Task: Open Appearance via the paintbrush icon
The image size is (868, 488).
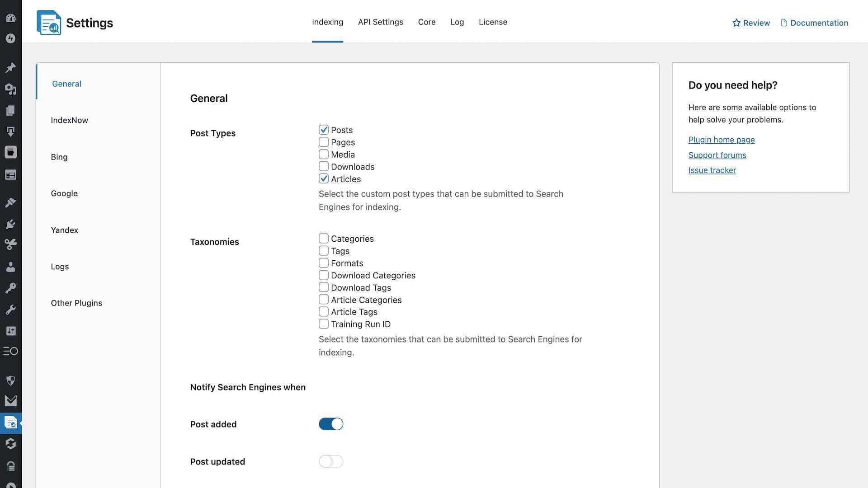Action: pos(10,202)
